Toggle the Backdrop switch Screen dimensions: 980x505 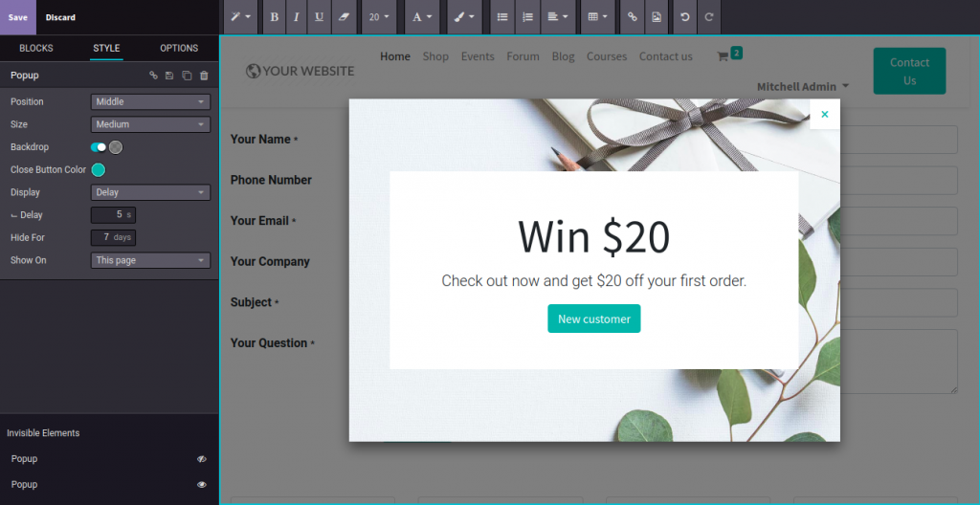pyautogui.click(x=99, y=147)
